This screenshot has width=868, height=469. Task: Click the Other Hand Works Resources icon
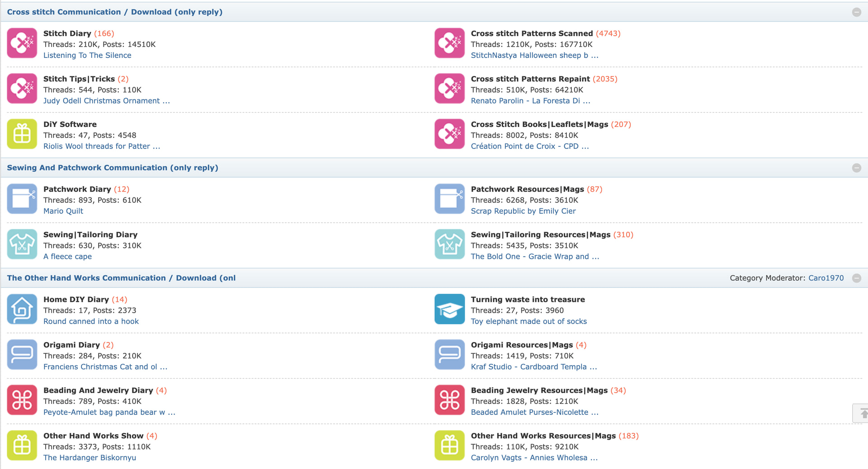point(449,446)
